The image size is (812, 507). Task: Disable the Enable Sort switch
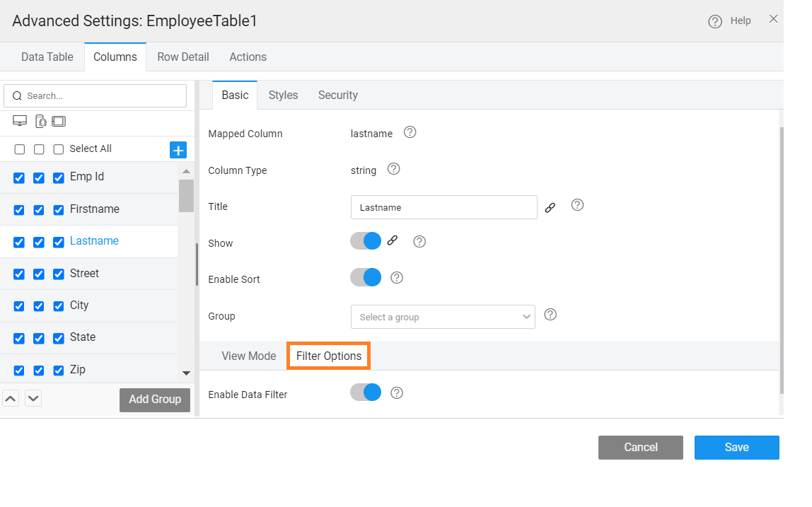tap(366, 278)
